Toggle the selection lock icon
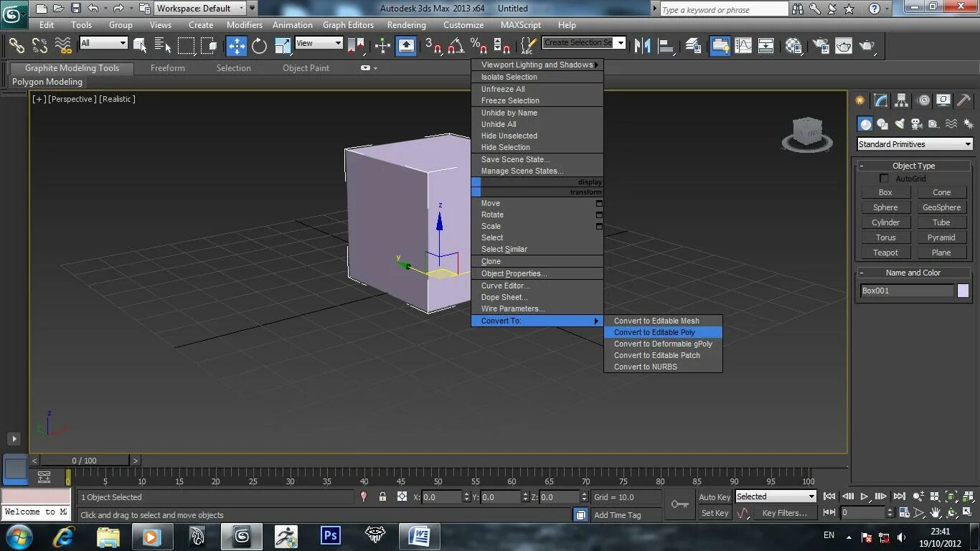The width and height of the screenshot is (980, 551). pyautogui.click(x=382, y=497)
